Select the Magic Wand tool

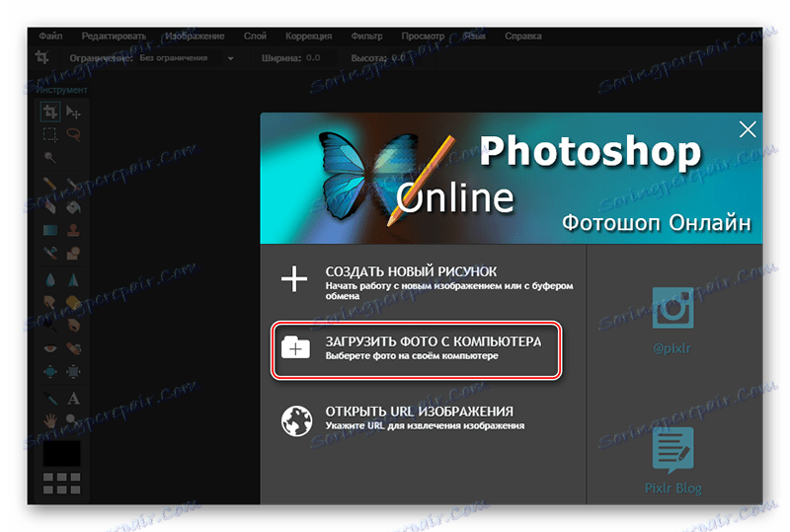pyautogui.click(x=50, y=157)
